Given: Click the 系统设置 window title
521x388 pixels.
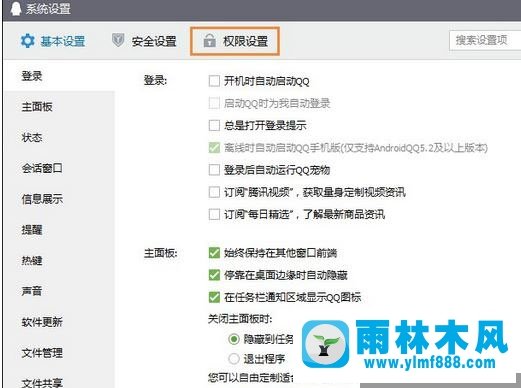Looking at the screenshot, I should pos(48,9).
